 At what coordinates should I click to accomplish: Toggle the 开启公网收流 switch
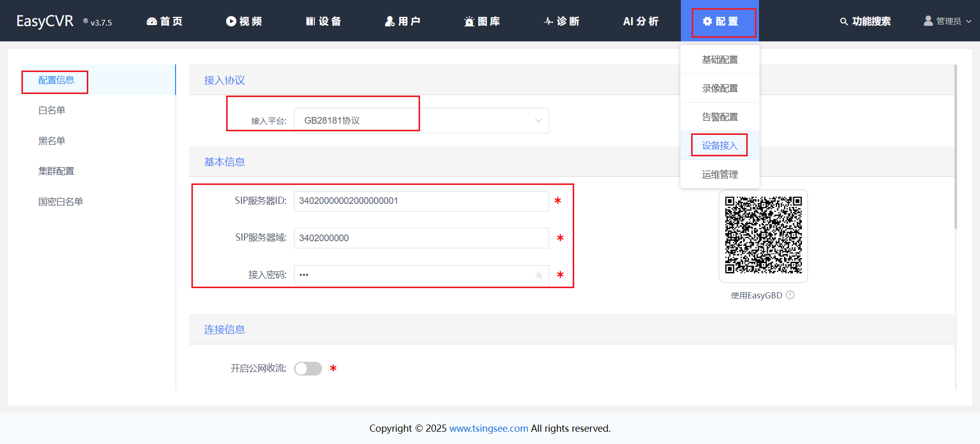pyautogui.click(x=308, y=368)
